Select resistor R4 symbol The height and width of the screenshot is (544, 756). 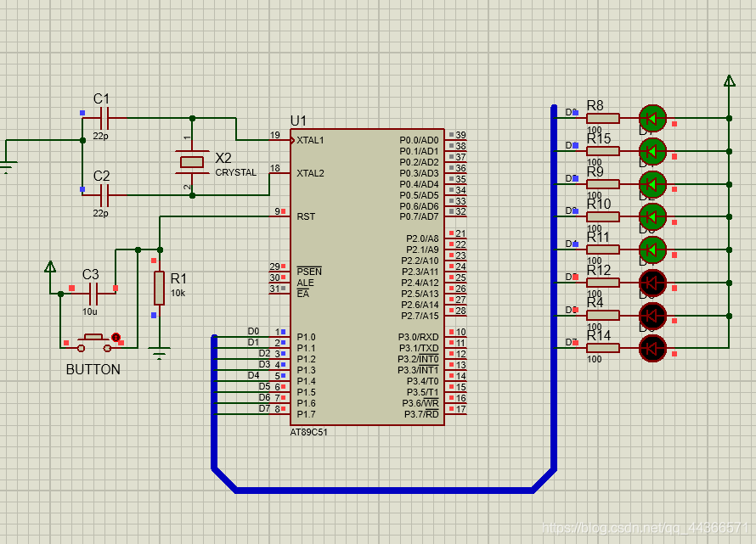point(603,315)
